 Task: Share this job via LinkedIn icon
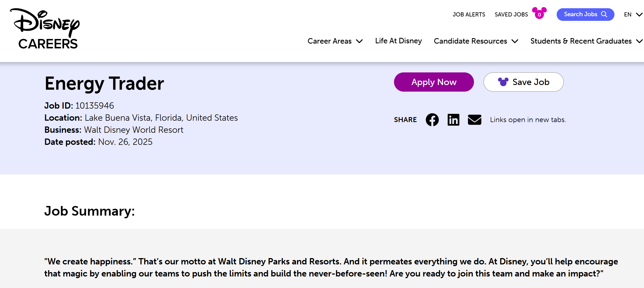453,120
